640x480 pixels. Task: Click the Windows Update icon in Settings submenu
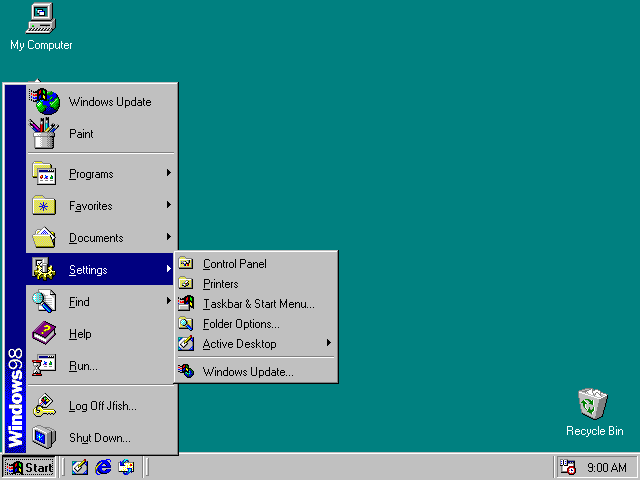click(186, 371)
